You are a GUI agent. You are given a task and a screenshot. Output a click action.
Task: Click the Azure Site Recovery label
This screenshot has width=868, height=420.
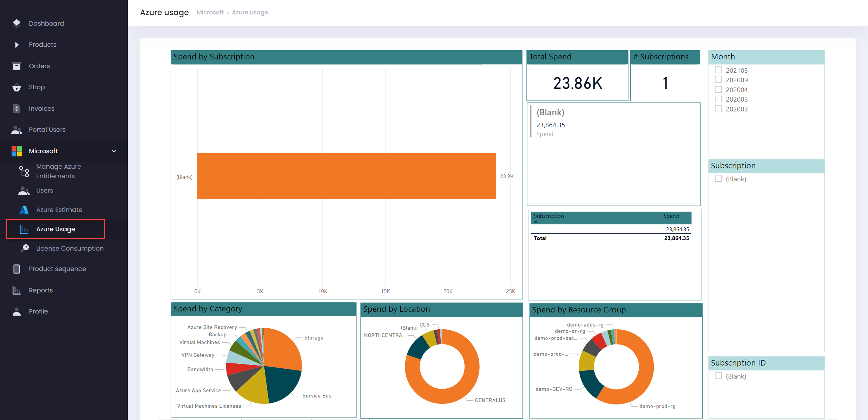point(212,327)
